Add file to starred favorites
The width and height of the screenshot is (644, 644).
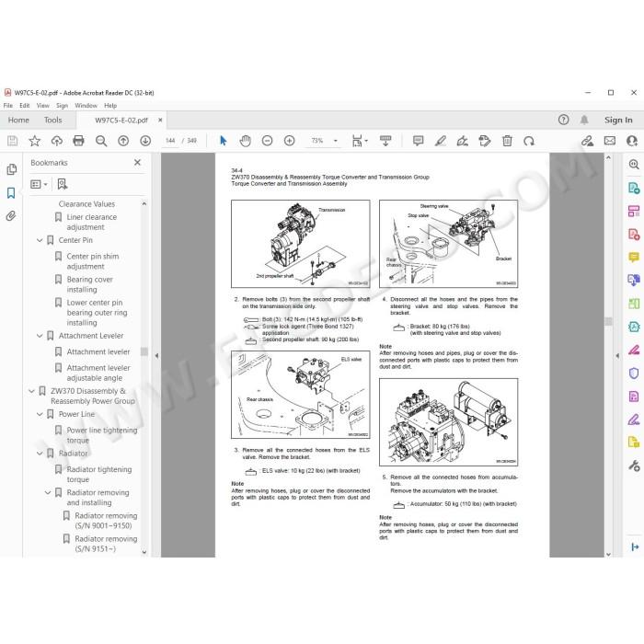click(x=35, y=141)
